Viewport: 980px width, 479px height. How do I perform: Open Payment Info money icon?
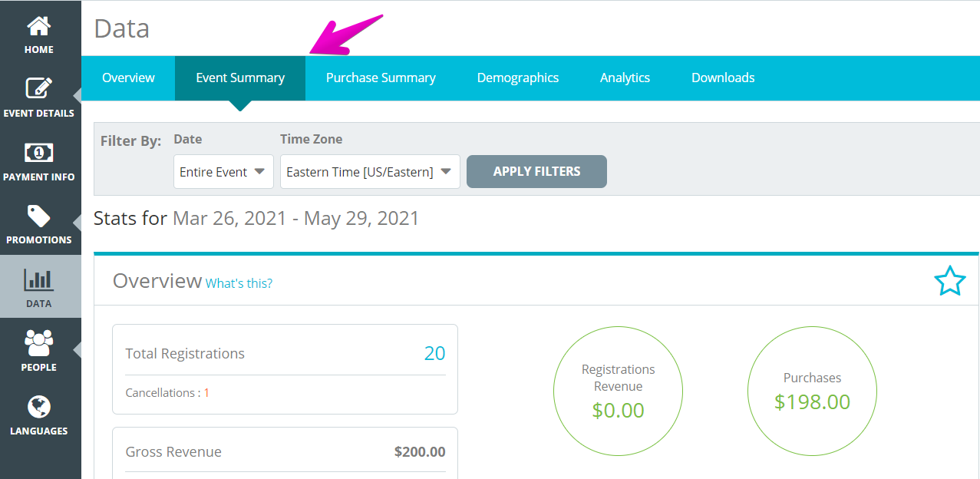(x=38, y=153)
